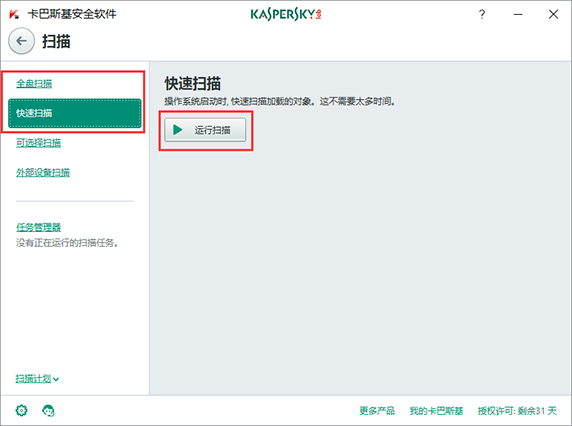Click the green play triangle on 运行扫描

[178, 130]
